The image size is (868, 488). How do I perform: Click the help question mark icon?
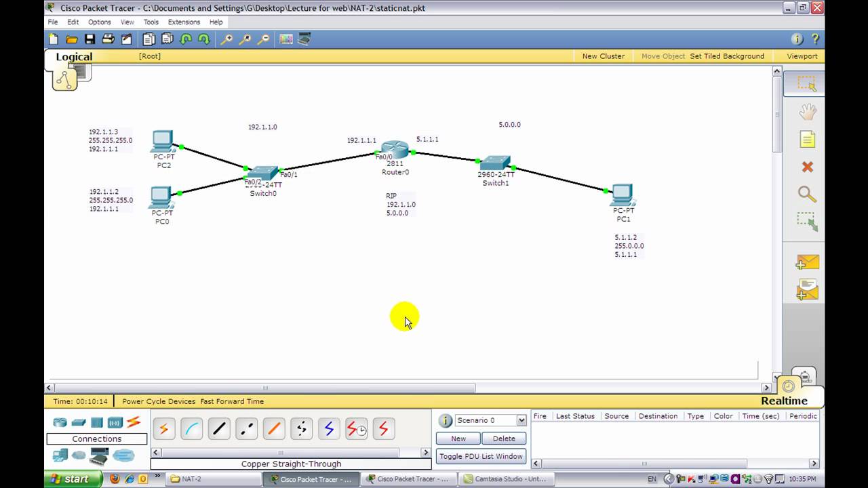[x=815, y=39]
